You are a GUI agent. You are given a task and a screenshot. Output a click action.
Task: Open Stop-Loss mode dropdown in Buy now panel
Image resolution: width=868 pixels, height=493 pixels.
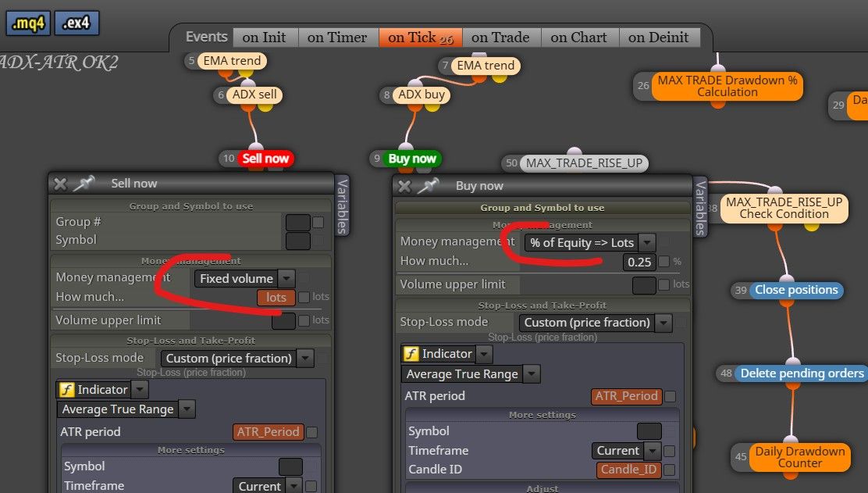pyautogui.click(x=595, y=323)
